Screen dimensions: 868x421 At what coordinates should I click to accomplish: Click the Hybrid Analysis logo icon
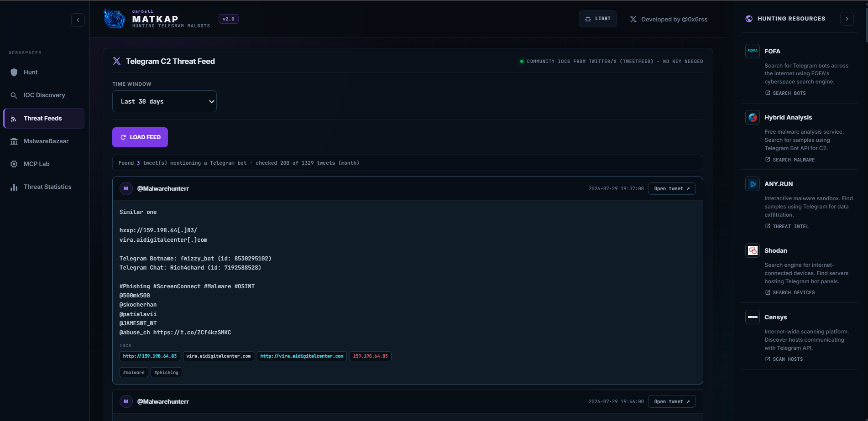click(x=753, y=117)
